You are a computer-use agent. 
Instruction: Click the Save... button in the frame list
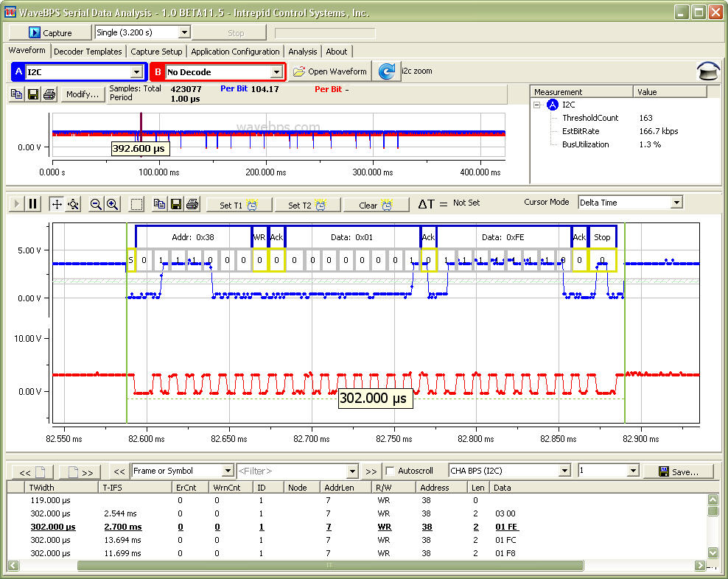[679, 471]
